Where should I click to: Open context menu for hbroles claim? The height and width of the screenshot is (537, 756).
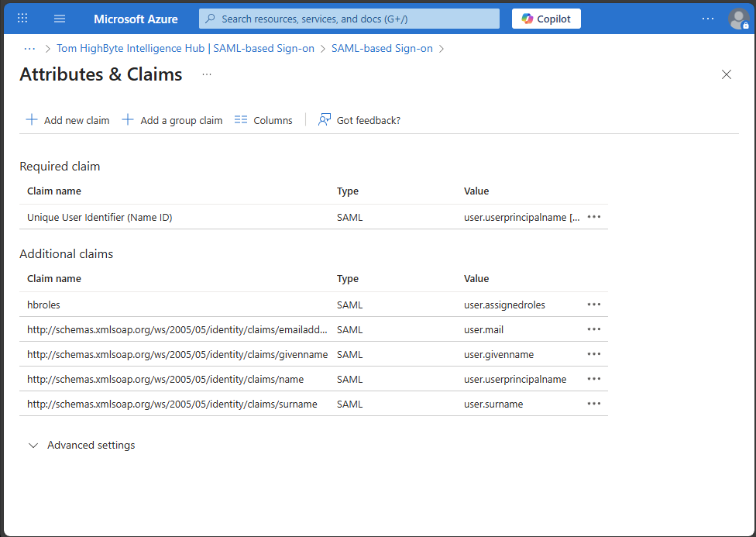tap(594, 305)
